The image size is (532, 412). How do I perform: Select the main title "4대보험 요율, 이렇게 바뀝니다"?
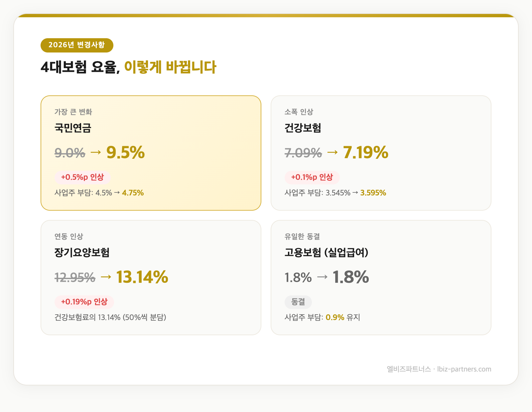pyautogui.click(x=129, y=67)
